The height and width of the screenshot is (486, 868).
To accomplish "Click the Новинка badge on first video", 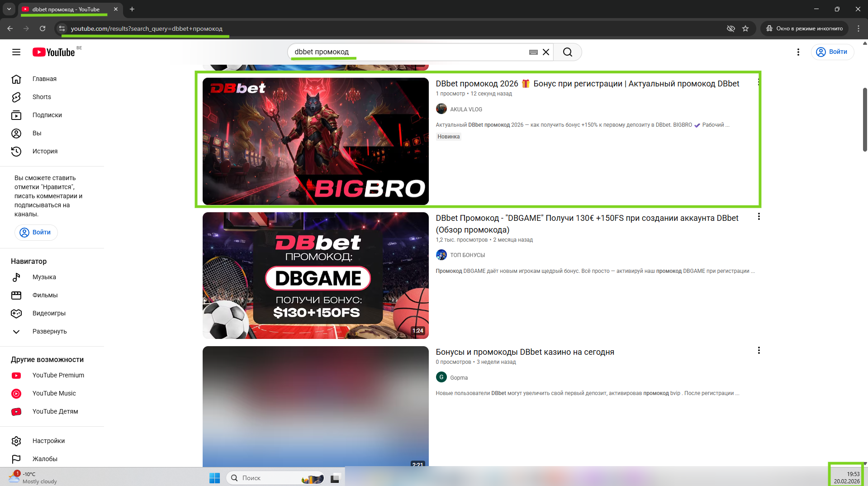I will click(448, 137).
